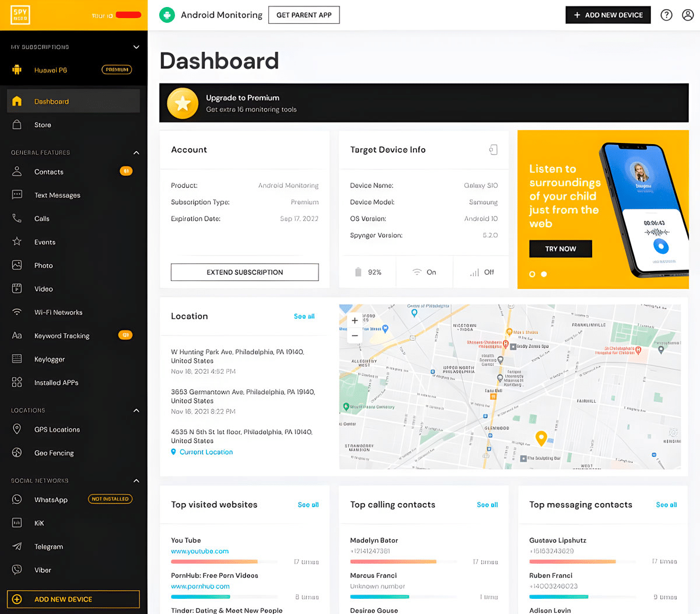
Task: Click the Keyword Tracking Aa icon
Action: click(17, 336)
